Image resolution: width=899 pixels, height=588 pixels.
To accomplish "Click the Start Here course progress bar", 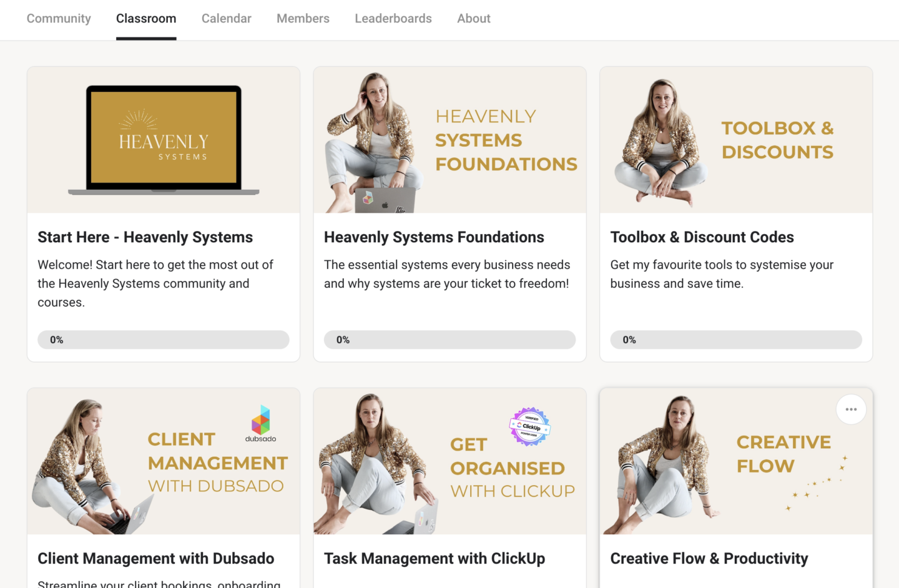I will pos(164,340).
